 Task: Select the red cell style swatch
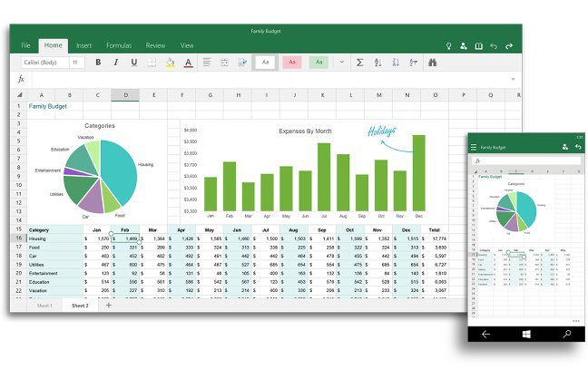291,63
